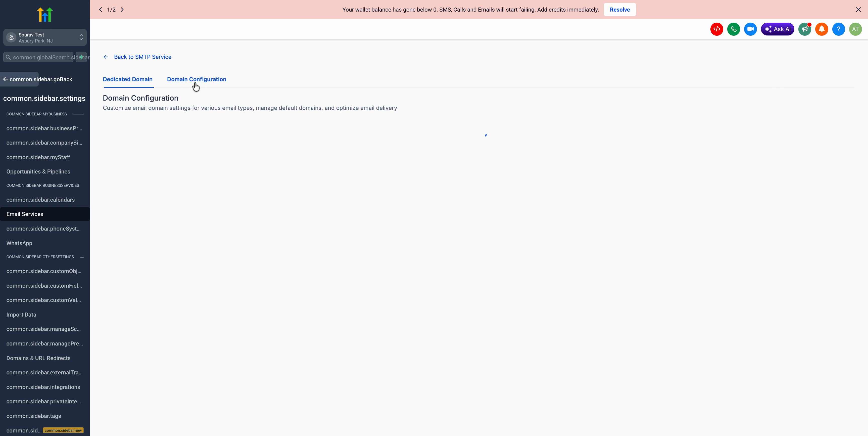Click the app logo with arrows
The width and height of the screenshot is (868, 436).
coord(45,15)
